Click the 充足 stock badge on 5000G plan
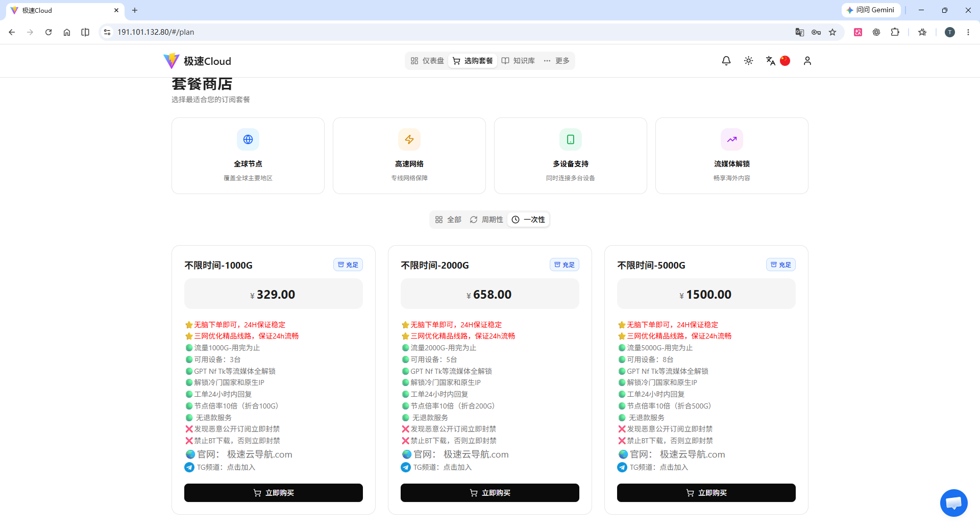 click(x=781, y=265)
